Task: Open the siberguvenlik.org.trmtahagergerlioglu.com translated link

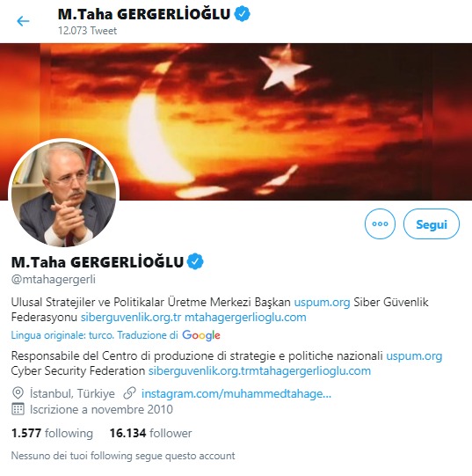Action: pyautogui.click(x=259, y=371)
